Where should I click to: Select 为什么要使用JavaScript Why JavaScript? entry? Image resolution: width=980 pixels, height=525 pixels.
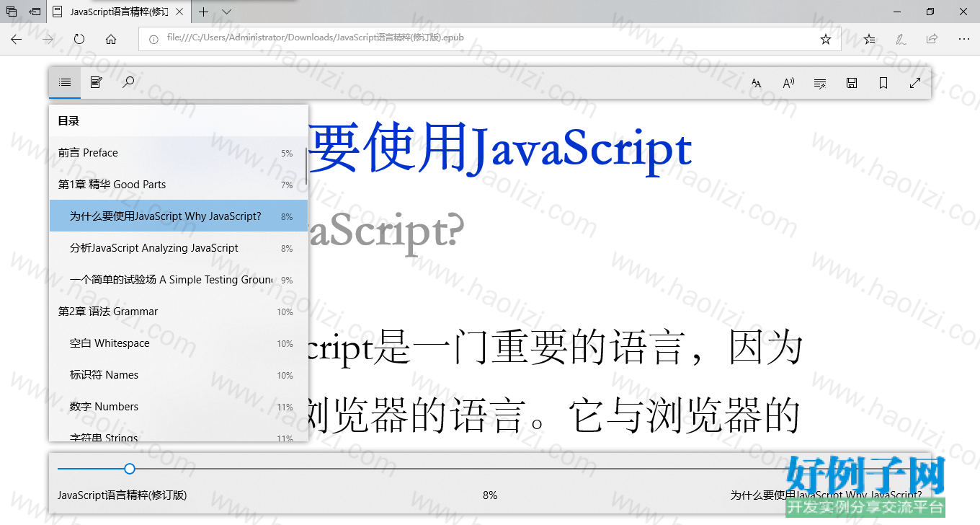(178, 216)
